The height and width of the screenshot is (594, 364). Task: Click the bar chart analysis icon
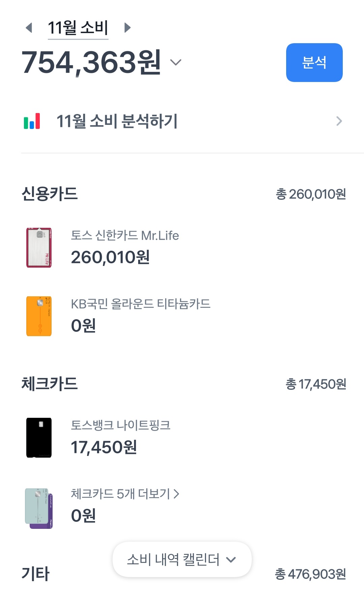[32, 121]
